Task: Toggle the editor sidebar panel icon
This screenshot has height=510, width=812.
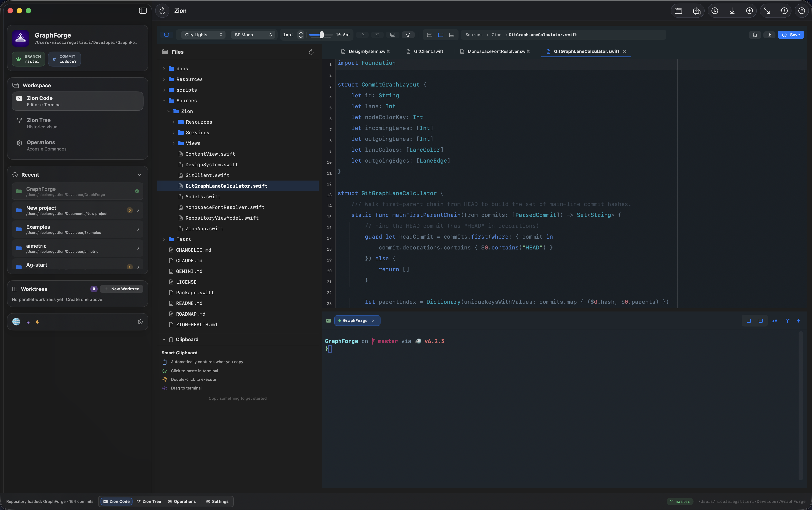Action: point(167,35)
